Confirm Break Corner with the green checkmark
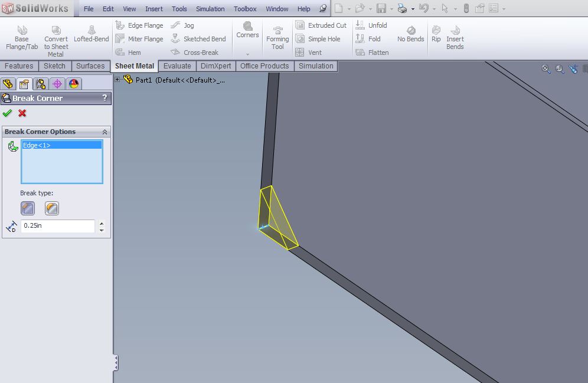Image resolution: width=588 pixels, height=383 pixels. pos(7,113)
